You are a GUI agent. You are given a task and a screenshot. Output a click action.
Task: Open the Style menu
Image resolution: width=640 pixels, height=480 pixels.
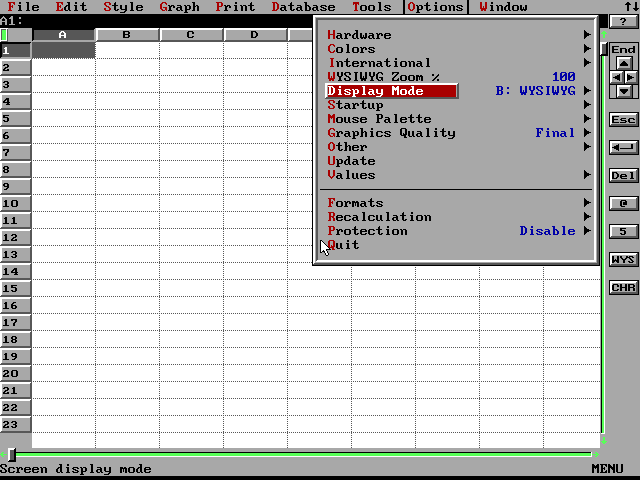coord(123,7)
